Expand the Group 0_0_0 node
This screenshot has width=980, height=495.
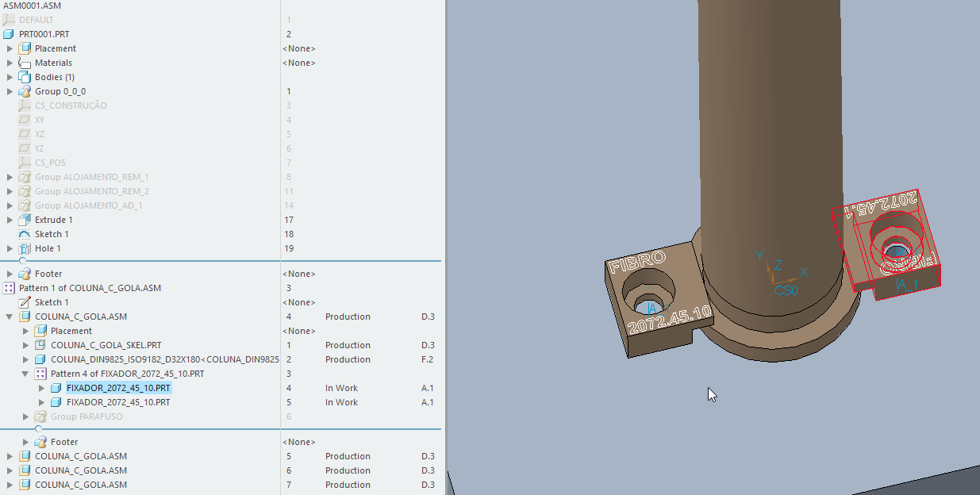tap(10, 91)
